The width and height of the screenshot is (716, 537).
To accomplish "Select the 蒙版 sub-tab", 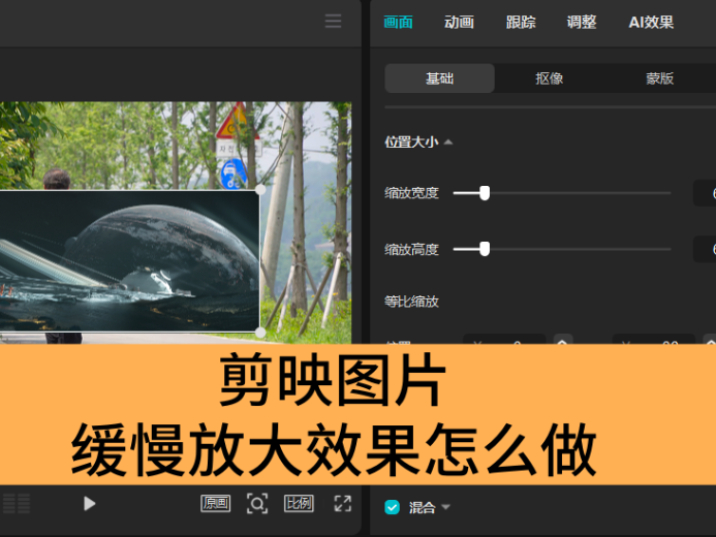I will pyautogui.click(x=659, y=79).
